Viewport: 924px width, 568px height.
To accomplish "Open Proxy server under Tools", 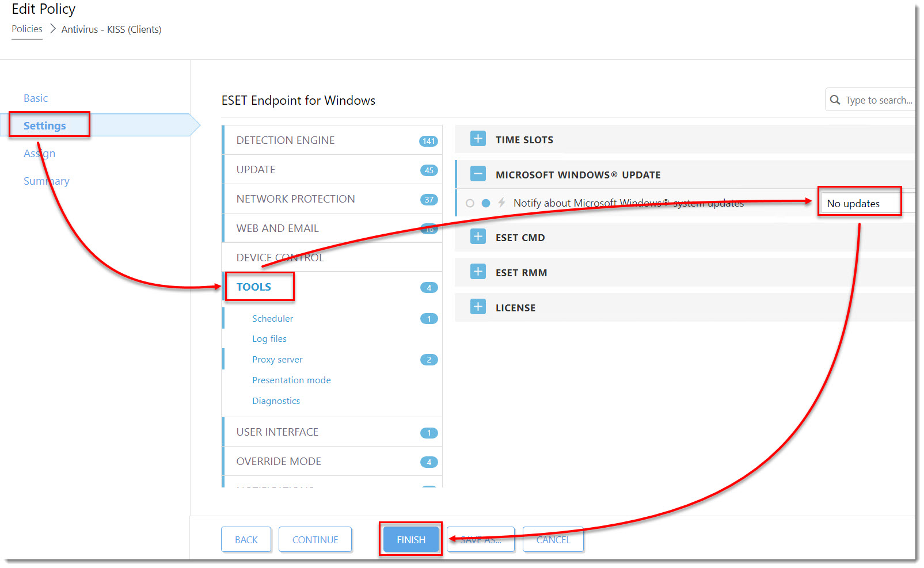I will 277,360.
